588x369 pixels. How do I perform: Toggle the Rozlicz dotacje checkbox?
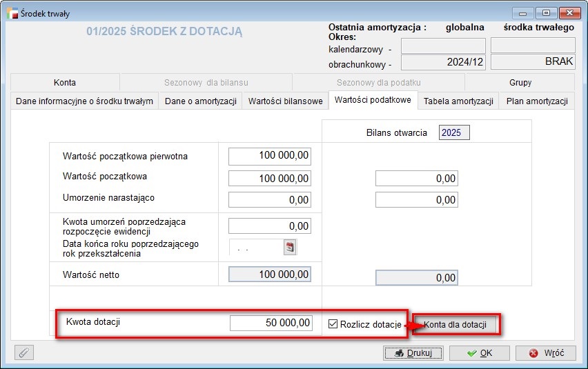[333, 324]
